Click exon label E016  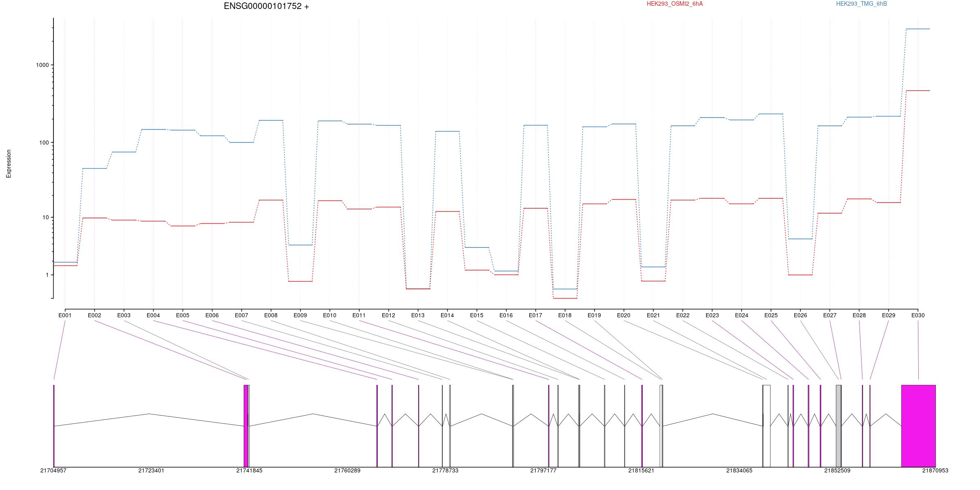tap(506, 315)
